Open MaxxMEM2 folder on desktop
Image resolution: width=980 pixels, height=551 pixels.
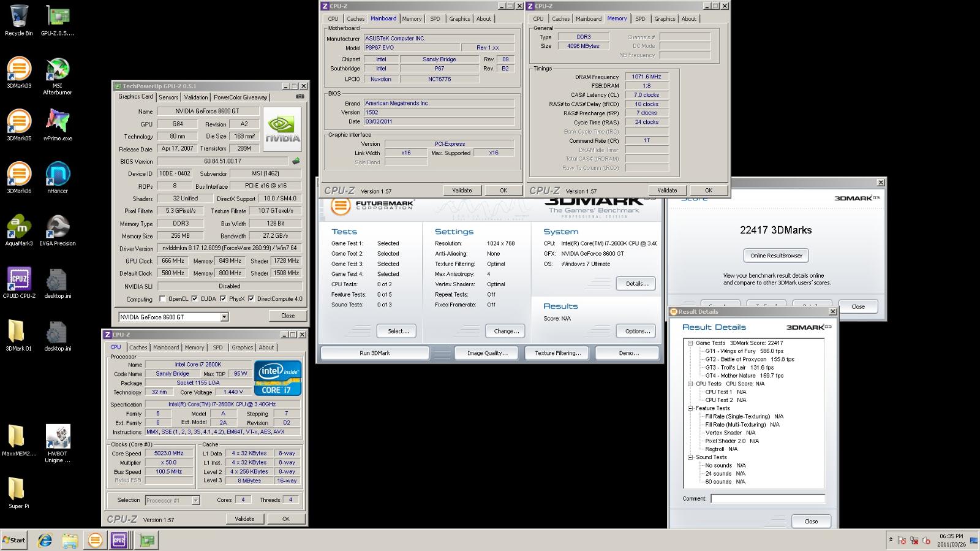click(x=19, y=441)
